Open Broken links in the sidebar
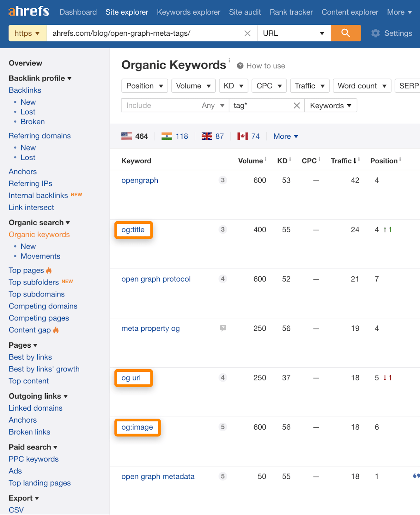The image size is (420, 515). [29, 432]
